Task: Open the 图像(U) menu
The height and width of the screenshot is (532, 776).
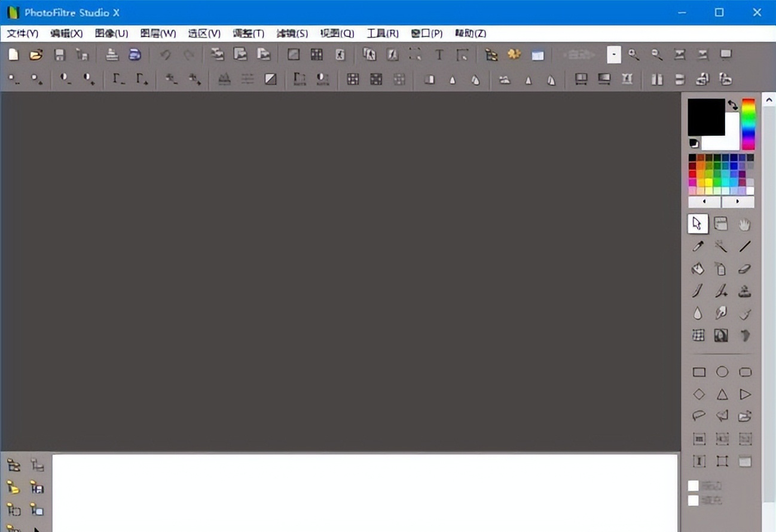Action: coord(111,33)
